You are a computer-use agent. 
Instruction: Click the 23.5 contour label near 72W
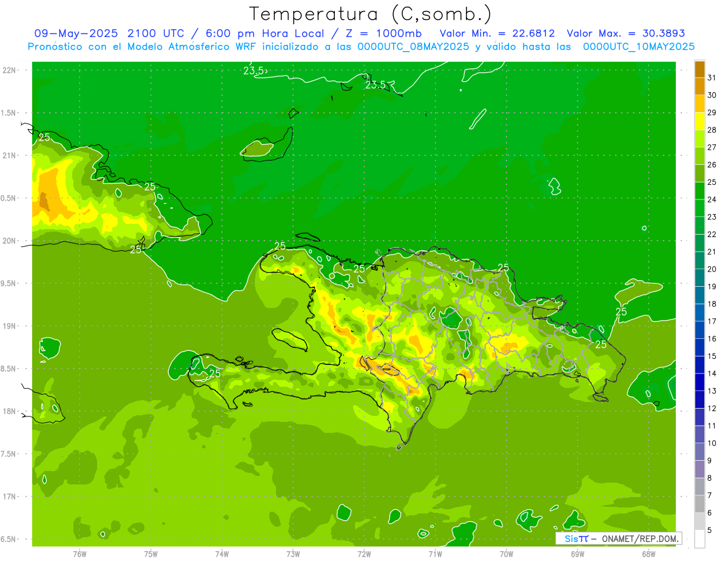376,85
